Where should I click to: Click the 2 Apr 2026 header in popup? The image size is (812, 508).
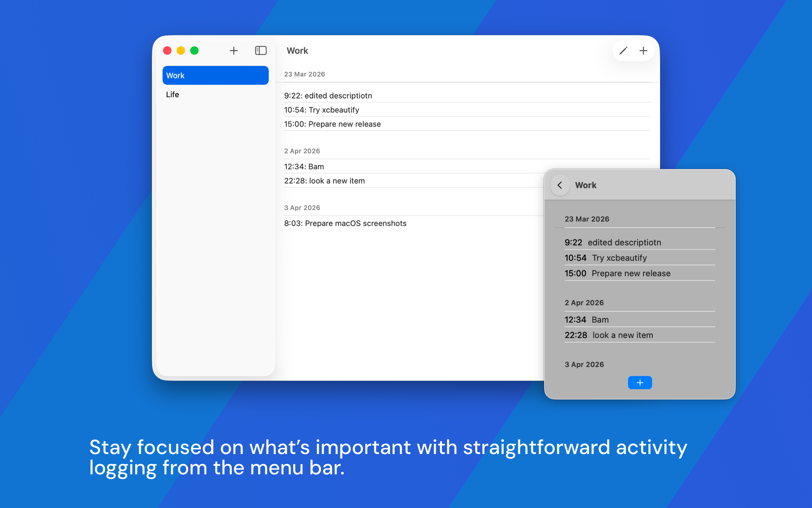tap(584, 303)
